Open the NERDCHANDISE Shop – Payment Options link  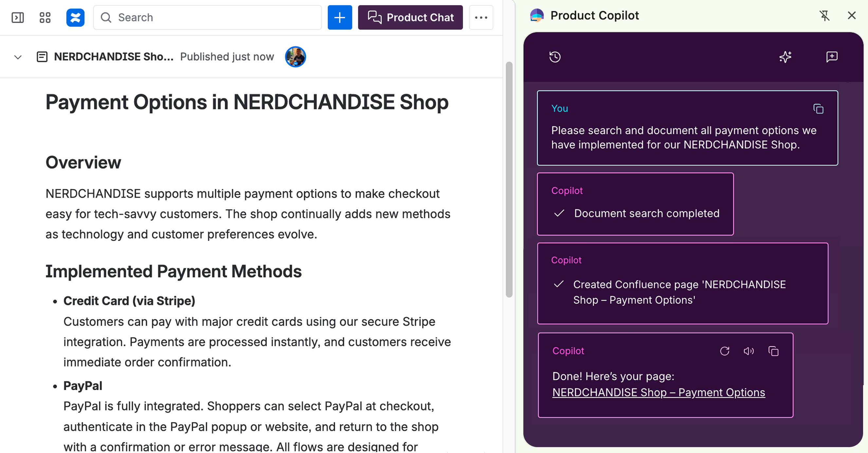[659, 392]
